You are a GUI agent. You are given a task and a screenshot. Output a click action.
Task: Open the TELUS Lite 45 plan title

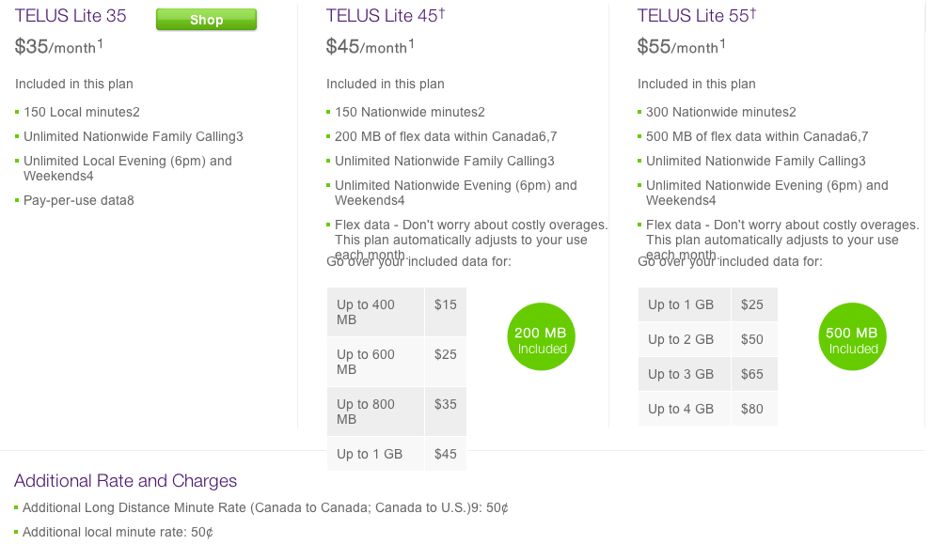(386, 15)
